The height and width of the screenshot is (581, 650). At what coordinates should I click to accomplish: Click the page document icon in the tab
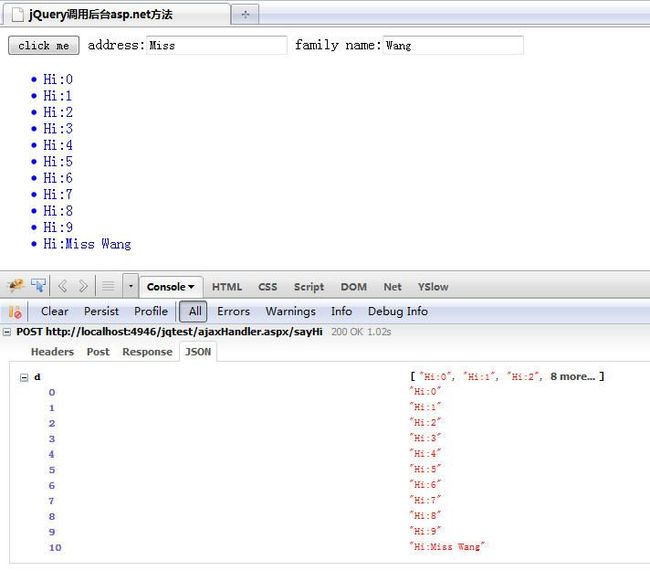pos(17,15)
